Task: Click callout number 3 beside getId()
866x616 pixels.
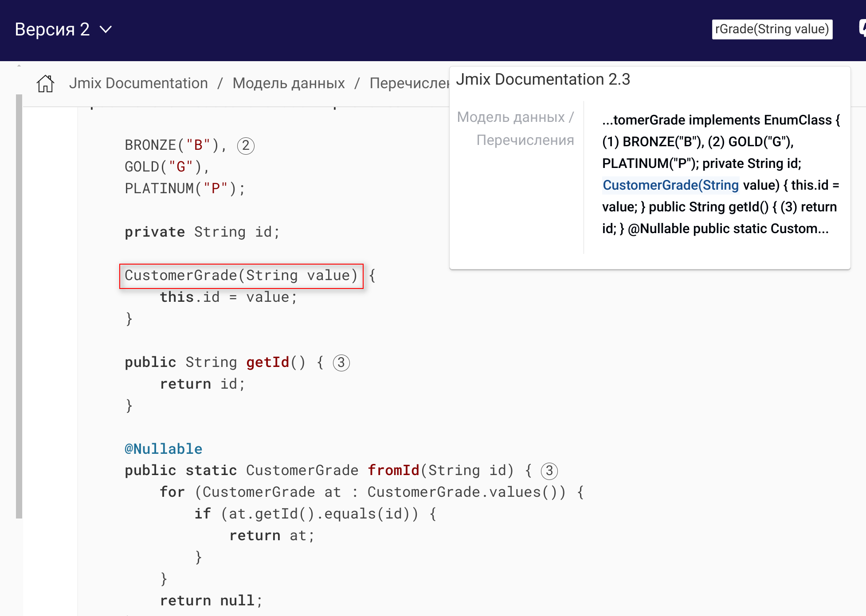Action: (341, 363)
